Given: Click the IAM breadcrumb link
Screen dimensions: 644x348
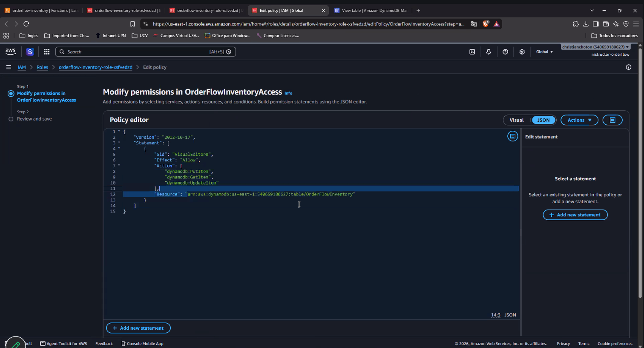Looking at the screenshot, I should point(22,67).
